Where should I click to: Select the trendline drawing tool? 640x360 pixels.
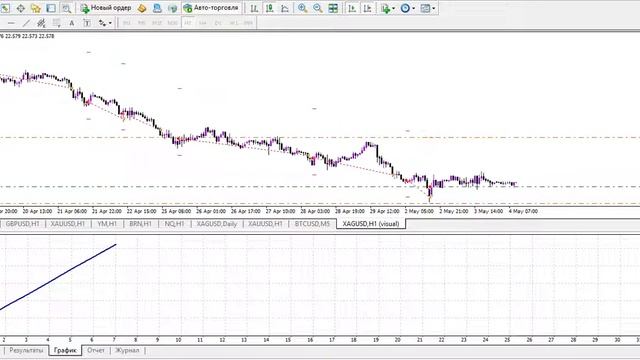[x=26, y=23]
